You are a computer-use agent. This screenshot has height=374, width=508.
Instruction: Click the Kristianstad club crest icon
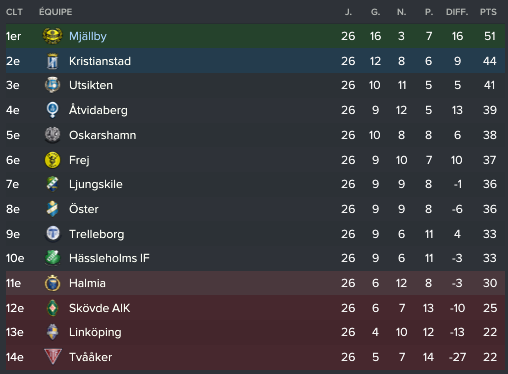pos(52,61)
